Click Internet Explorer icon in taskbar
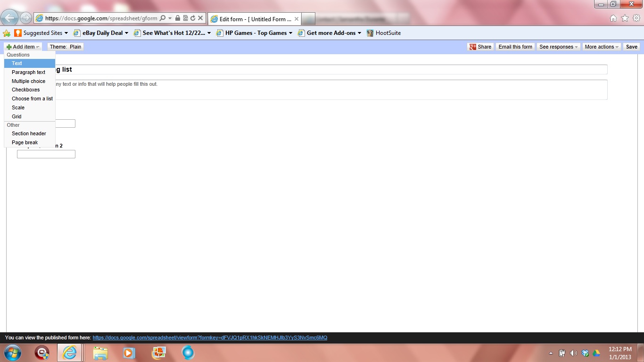Image resolution: width=644 pixels, height=362 pixels. click(x=69, y=353)
